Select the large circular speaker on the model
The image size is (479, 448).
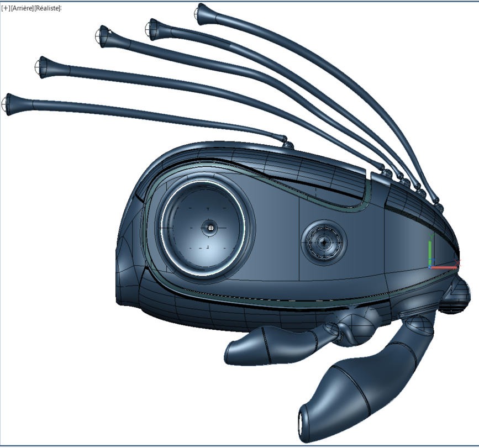point(204,228)
